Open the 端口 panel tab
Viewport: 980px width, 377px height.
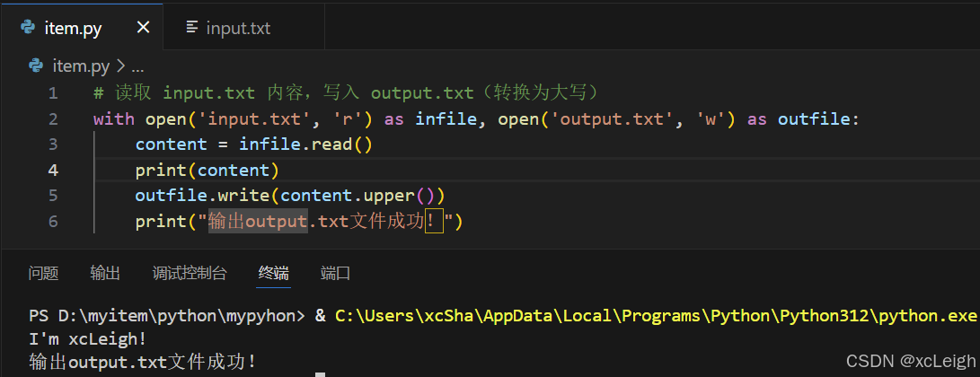[x=336, y=274]
